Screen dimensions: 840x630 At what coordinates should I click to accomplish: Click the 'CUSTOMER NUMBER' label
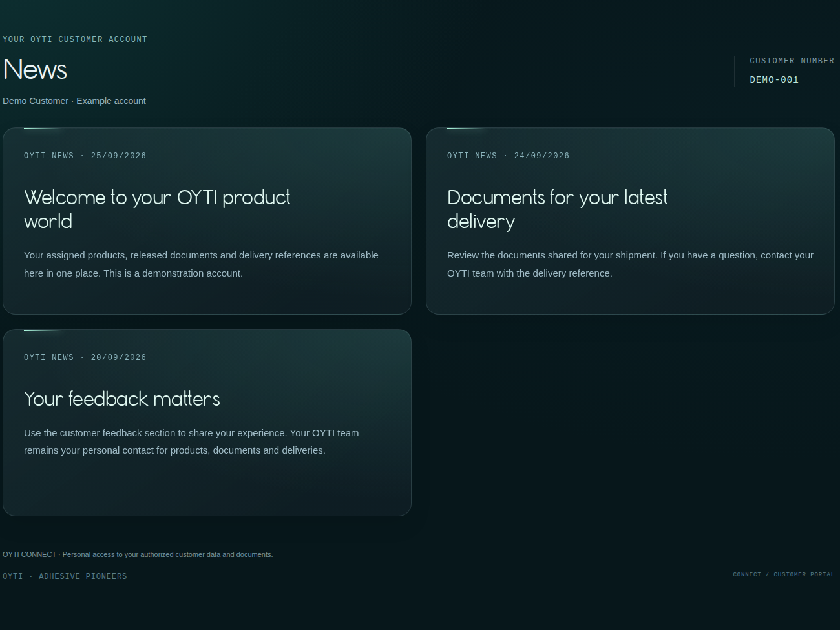pos(792,61)
